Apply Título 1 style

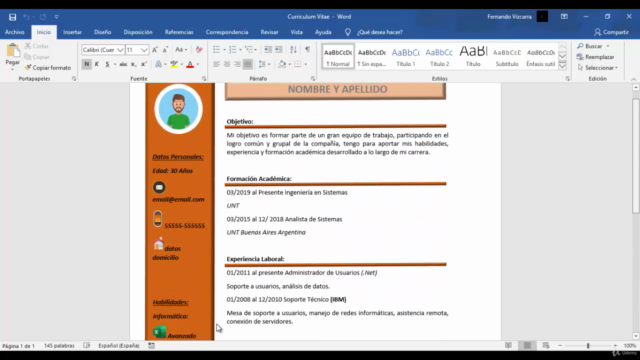point(406,56)
